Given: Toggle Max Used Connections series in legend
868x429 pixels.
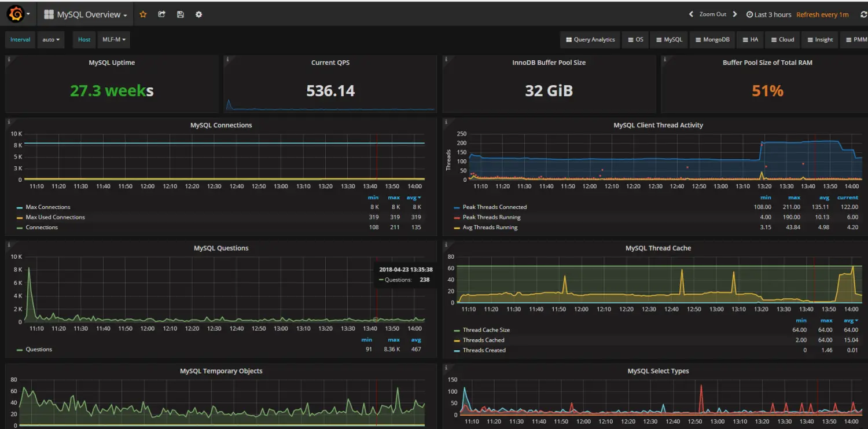Looking at the screenshot, I should (x=55, y=217).
